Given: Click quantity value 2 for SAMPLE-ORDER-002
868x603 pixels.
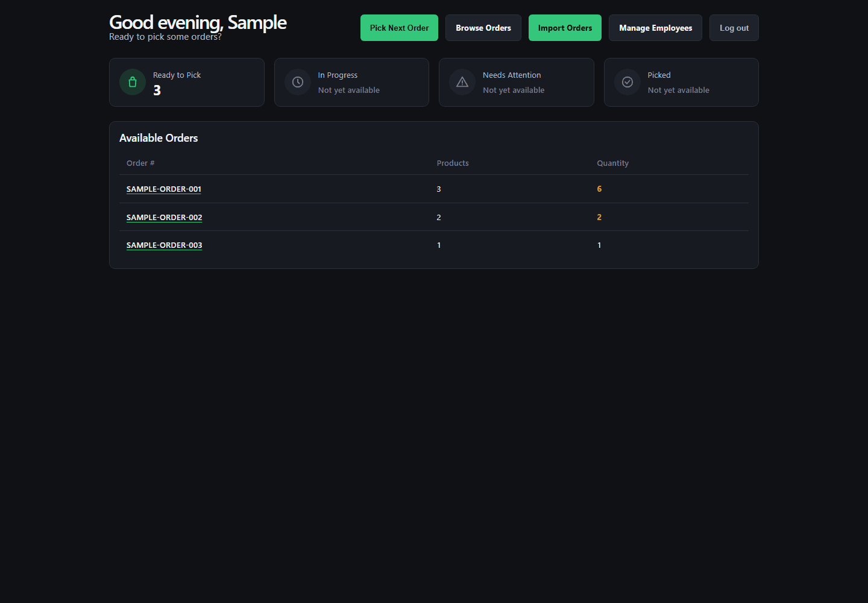Looking at the screenshot, I should (x=599, y=217).
